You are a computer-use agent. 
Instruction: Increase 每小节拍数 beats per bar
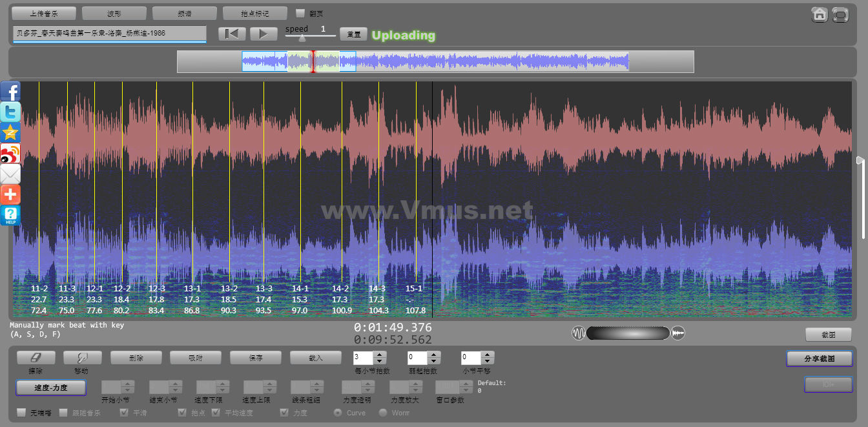pos(380,355)
